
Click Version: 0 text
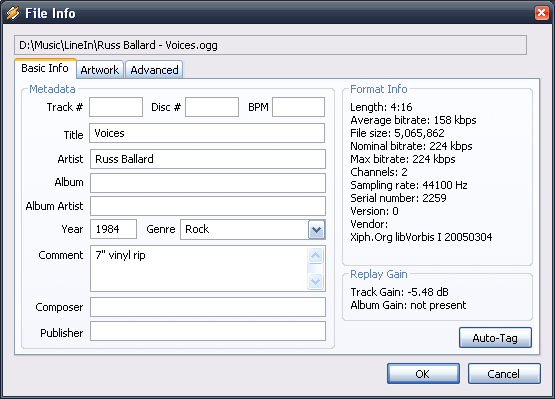click(374, 211)
